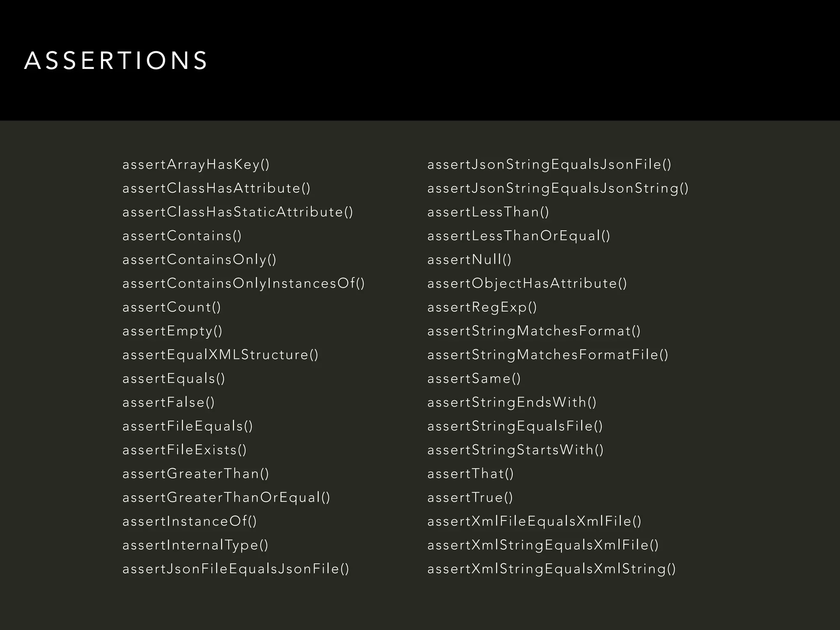The height and width of the screenshot is (630, 840).
Task: Click assertLessThanOrEqual() in the right column
Action: 519,236
